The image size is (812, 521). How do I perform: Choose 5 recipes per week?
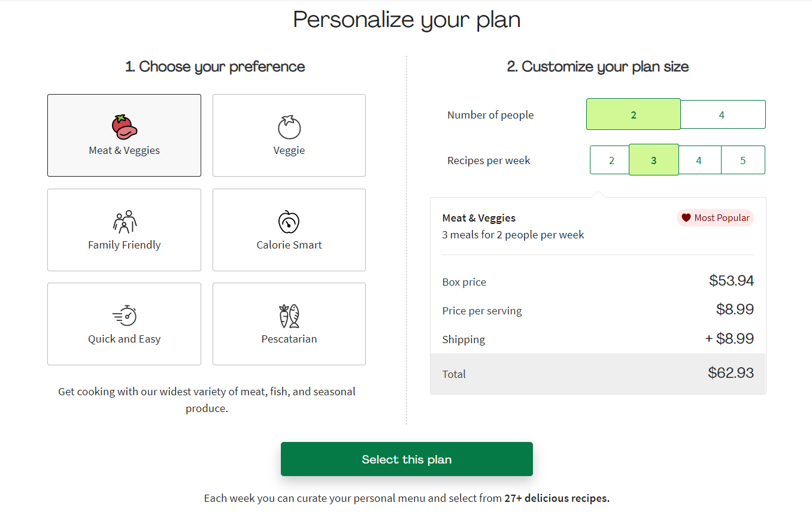pyautogui.click(x=743, y=159)
